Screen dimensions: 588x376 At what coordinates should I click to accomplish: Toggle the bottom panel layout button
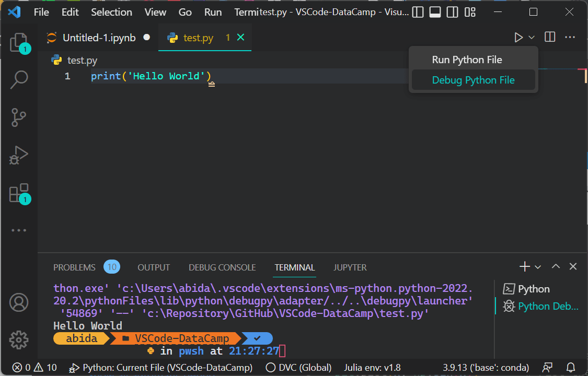(435, 12)
